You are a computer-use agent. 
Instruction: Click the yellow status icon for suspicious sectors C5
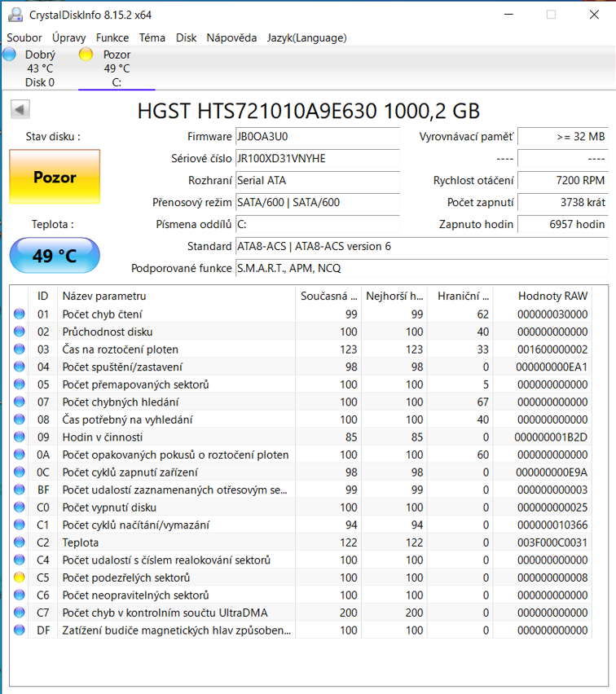point(20,578)
